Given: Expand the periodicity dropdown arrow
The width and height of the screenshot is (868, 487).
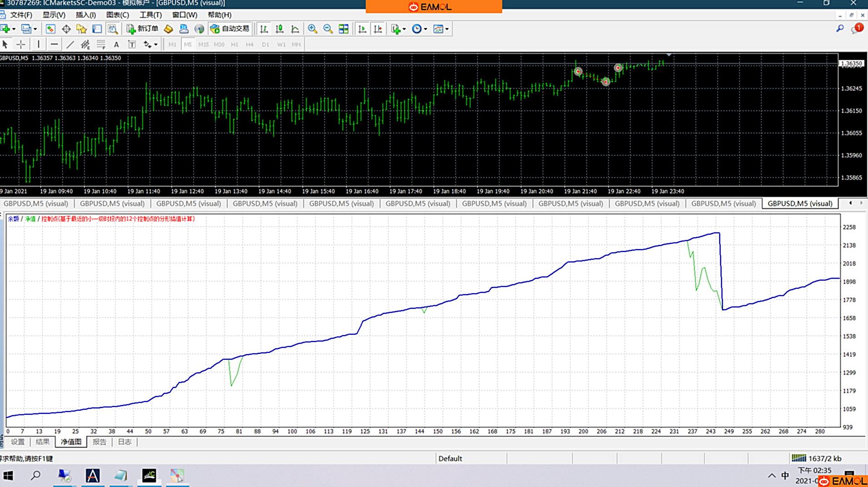Looking at the screenshot, I should coord(426,29).
